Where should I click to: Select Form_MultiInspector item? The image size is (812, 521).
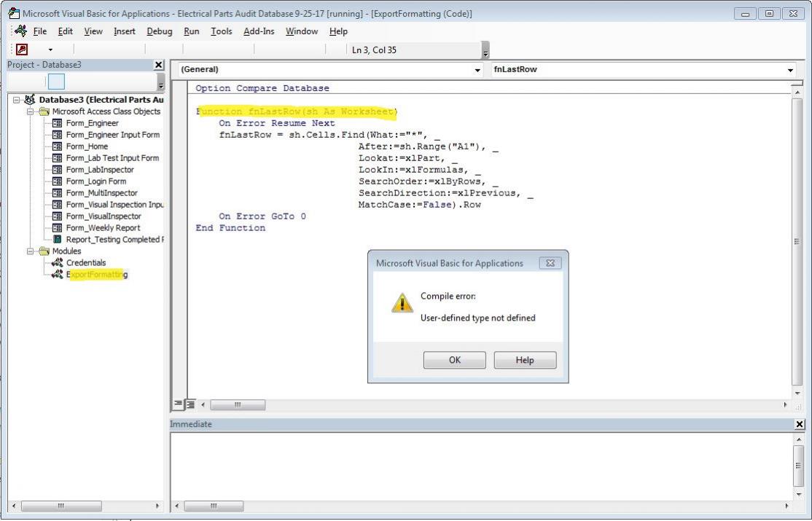(101, 192)
